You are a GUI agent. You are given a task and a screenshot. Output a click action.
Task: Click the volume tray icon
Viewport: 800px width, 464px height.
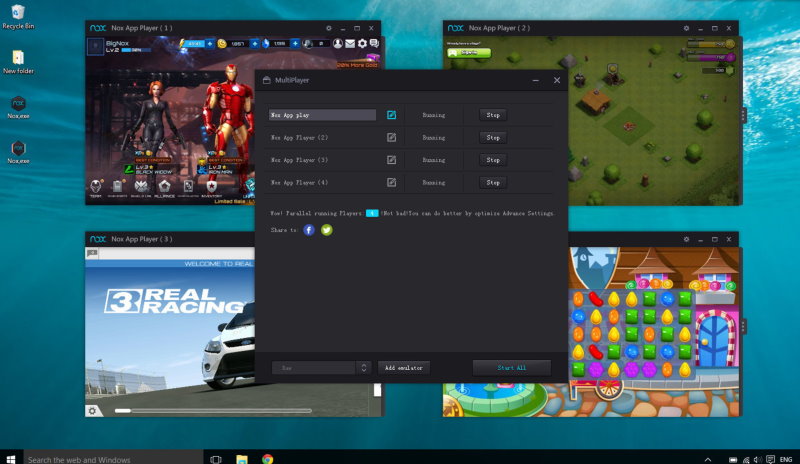pyautogui.click(x=758, y=459)
